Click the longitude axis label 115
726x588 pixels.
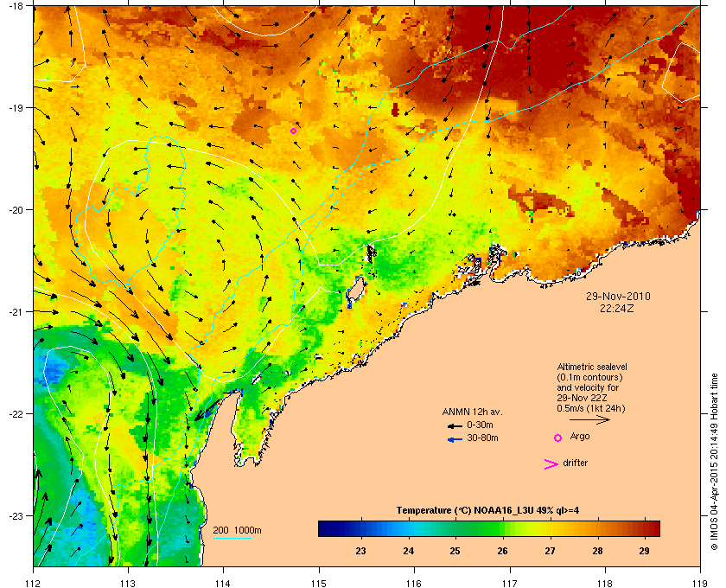[319, 584]
